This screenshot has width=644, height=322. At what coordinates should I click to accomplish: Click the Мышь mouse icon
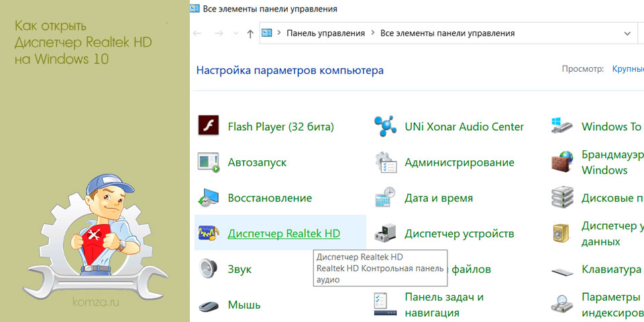(209, 306)
